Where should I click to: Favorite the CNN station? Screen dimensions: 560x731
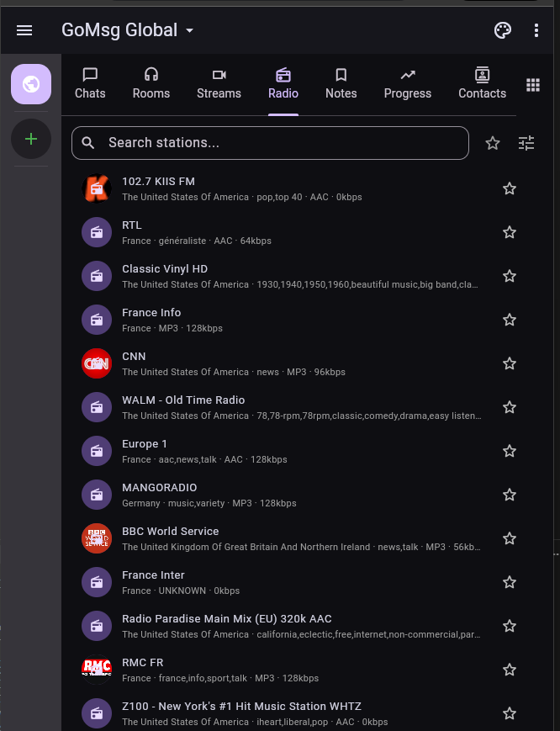510,363
